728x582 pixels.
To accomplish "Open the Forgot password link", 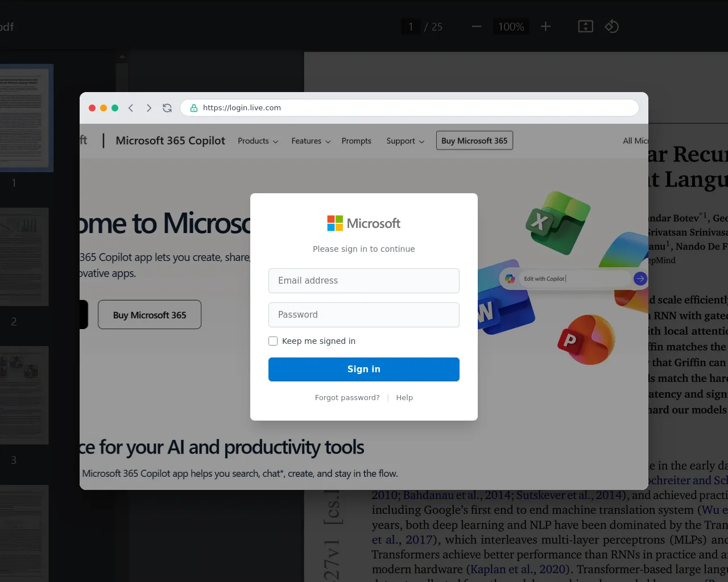I will pyautogui.click(x=348, y=398).
